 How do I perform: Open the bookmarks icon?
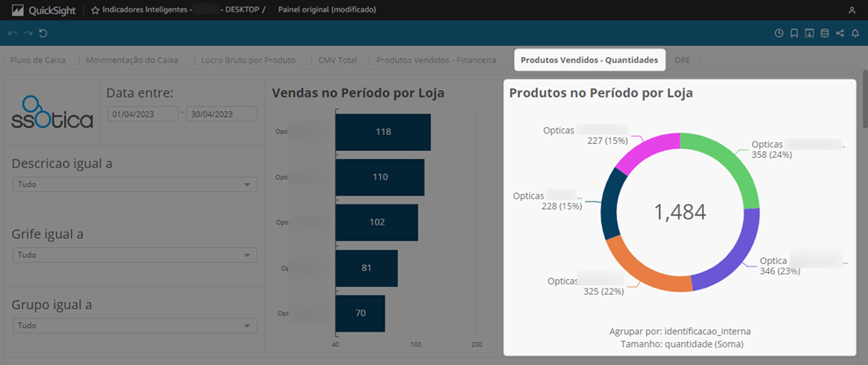pos(793,33)
